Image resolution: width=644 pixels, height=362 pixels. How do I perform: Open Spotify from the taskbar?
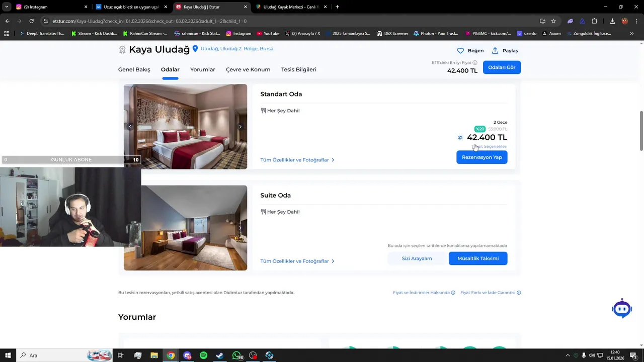203,355
